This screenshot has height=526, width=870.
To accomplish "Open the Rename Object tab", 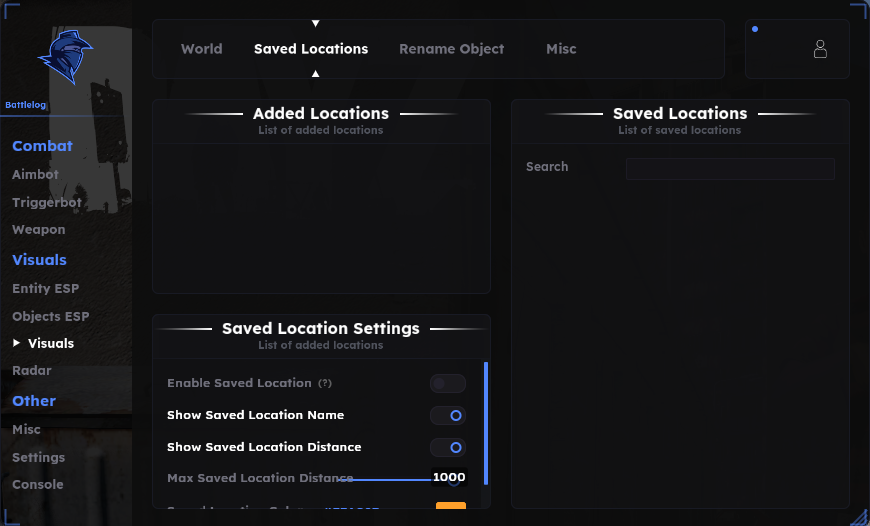I will coord(452,49).
